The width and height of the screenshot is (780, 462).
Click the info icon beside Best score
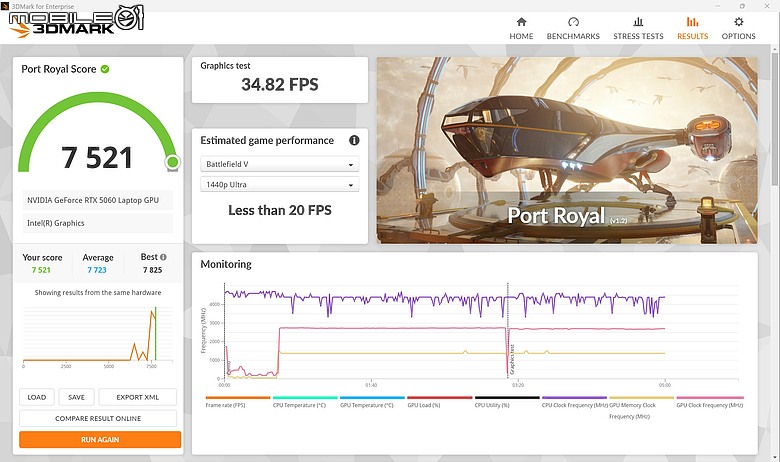[x=163, y=257]
